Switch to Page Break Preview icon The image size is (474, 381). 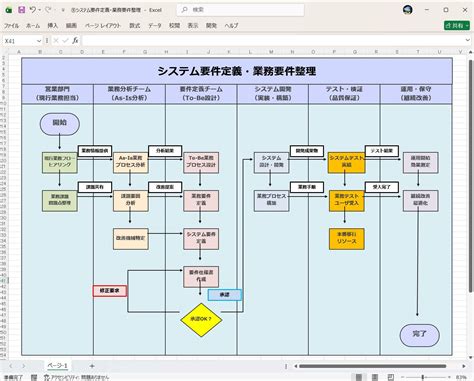[391, 377]
